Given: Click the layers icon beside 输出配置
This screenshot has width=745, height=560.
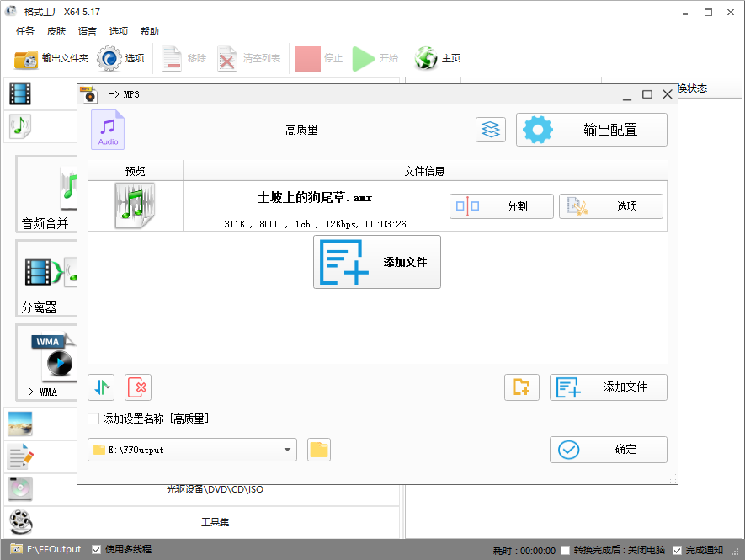Looking at the screenshot, I should (491, 129).
